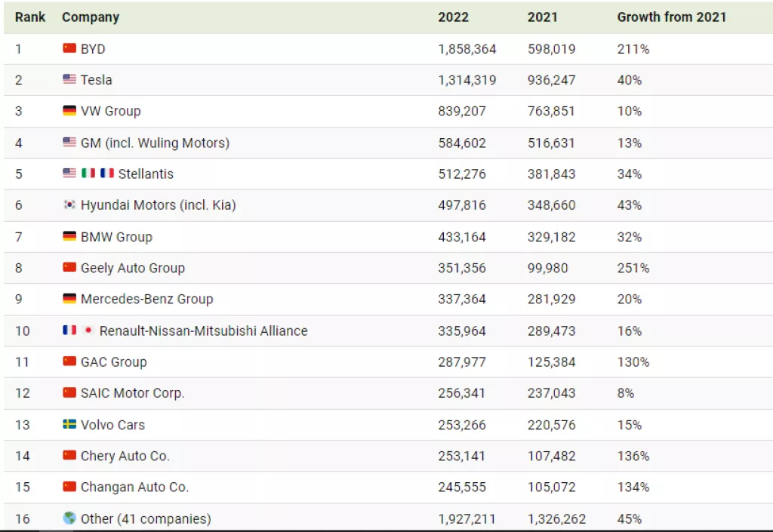Viewport: 773px width, 532px height.
Task: Click the 2021 column header
Action: pos(543,17)
